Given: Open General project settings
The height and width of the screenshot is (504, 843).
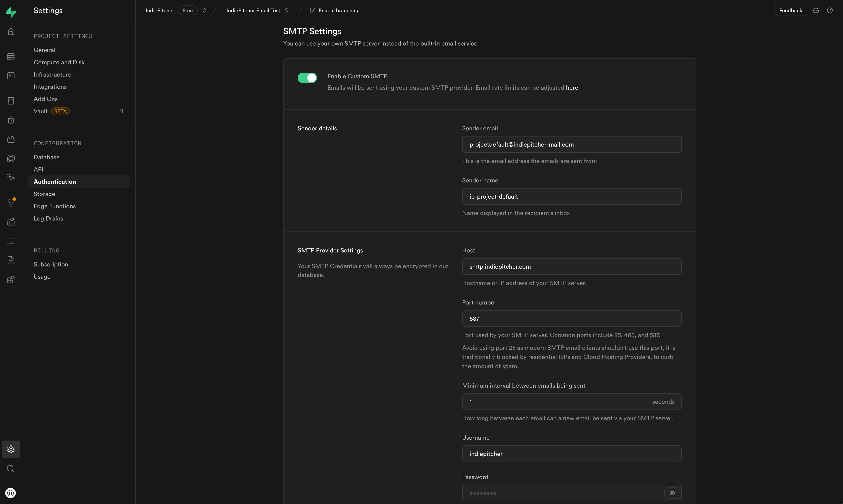Looking at the screenshot, I should [44, 50].
